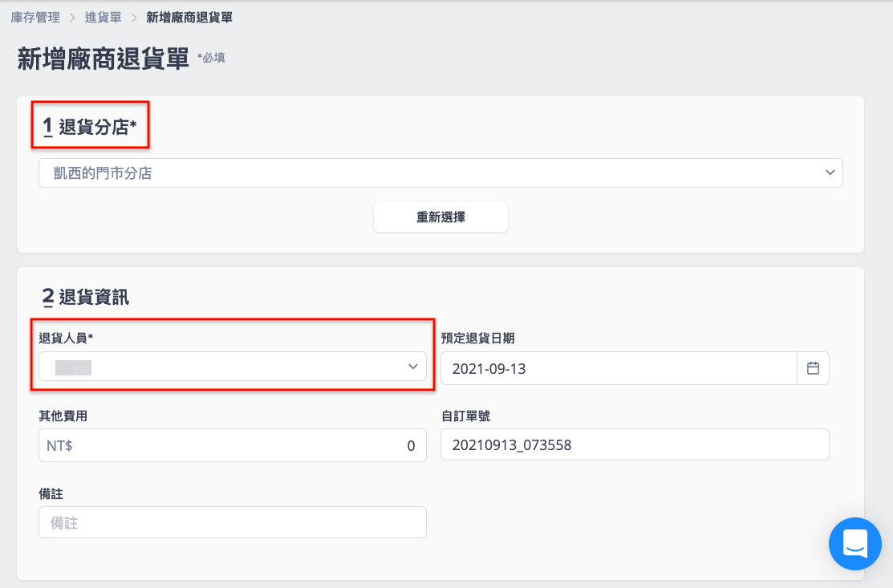Navigate to 進貨單 breadcrumb link
Image resolution: width=893 pixels, height=588 pixels.
[103, 18]
